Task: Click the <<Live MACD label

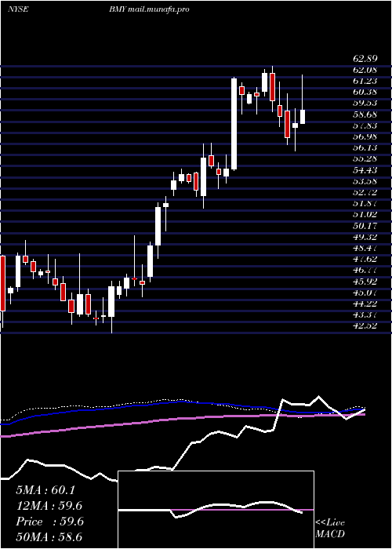Action: 330,529
